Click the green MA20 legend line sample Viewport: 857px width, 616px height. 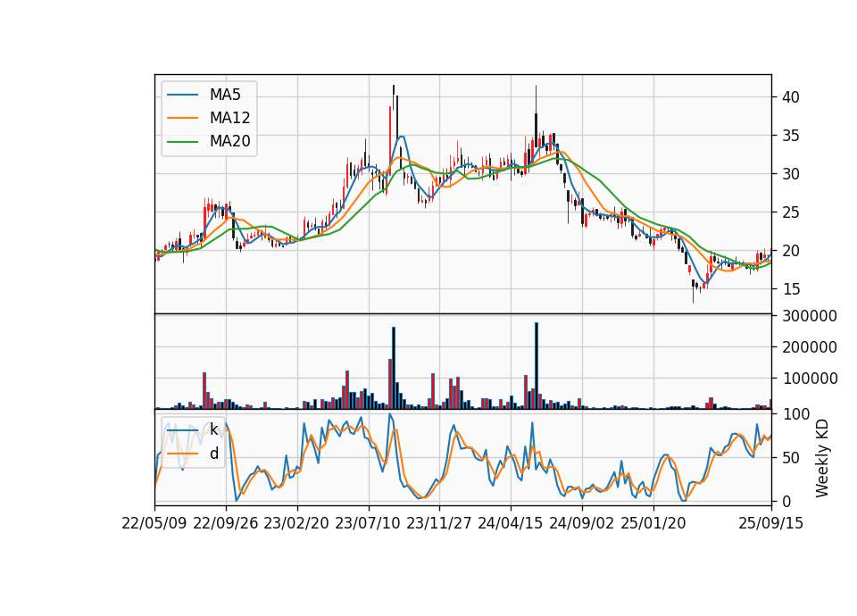(182, 142)
